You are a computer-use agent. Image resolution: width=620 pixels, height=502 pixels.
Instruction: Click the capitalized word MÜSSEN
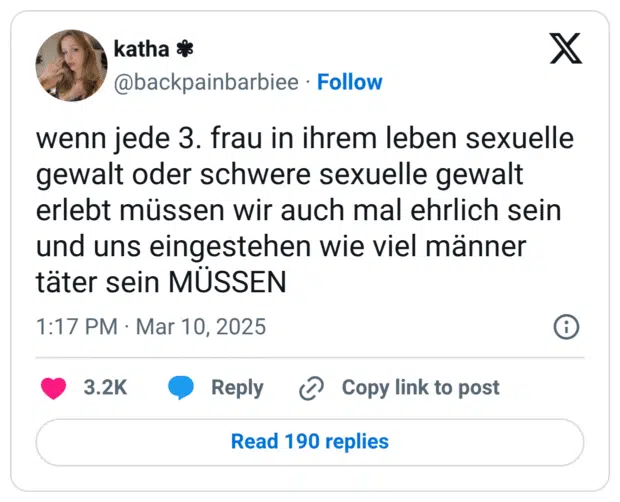point(227,283)
